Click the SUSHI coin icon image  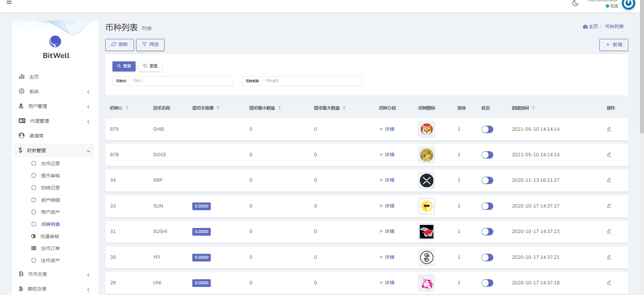pyautogui.click(x=426, y=232)
